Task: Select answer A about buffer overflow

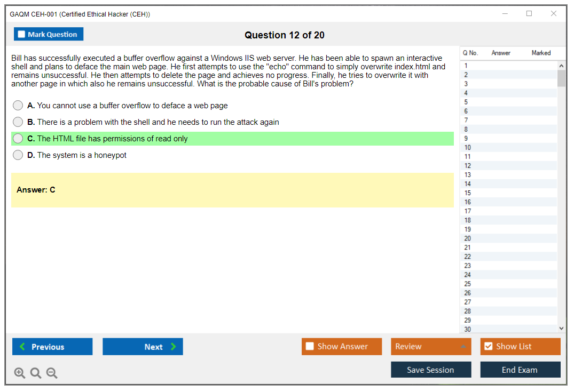Action: coord(18,106)
